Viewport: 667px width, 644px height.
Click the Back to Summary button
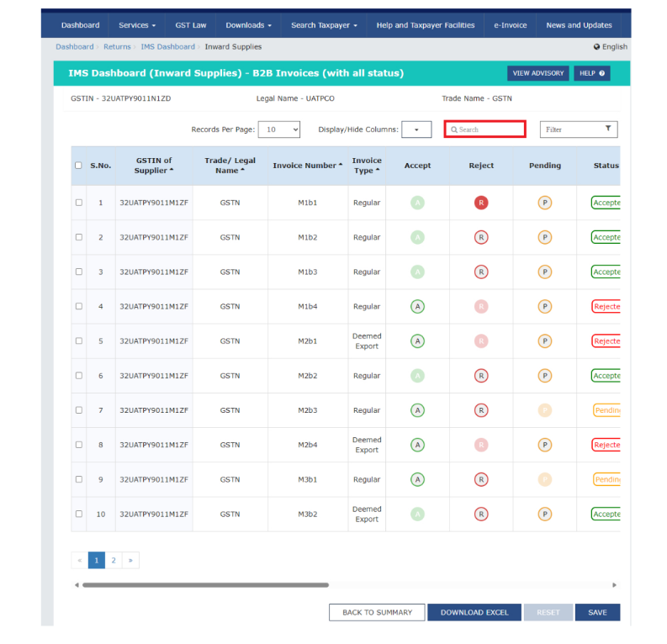377,612
